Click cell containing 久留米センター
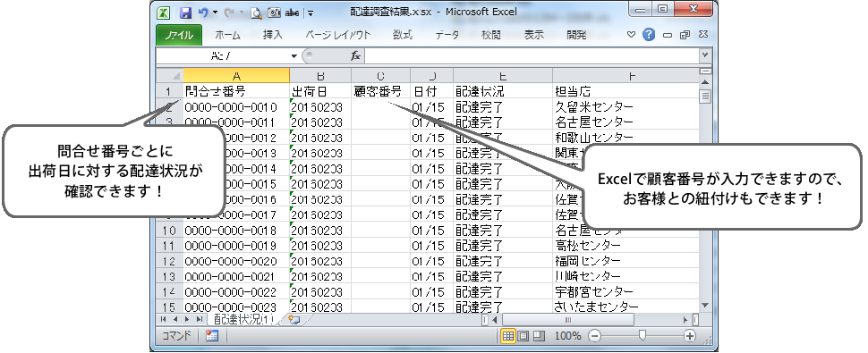This screenshot has height=353, width=868. coord(625,106)
